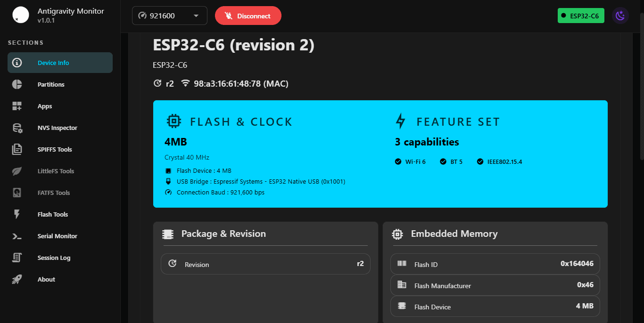Switch to the Device Info section
Screen dimensions: 644x323
click(59, 62)
